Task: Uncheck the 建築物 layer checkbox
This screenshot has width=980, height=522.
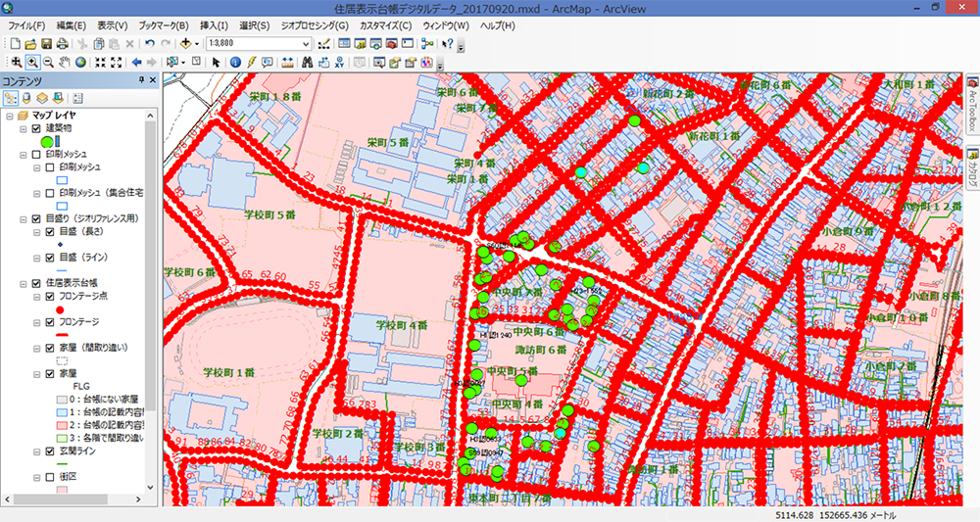Action: pyautogui.click(x=36, y=128)
